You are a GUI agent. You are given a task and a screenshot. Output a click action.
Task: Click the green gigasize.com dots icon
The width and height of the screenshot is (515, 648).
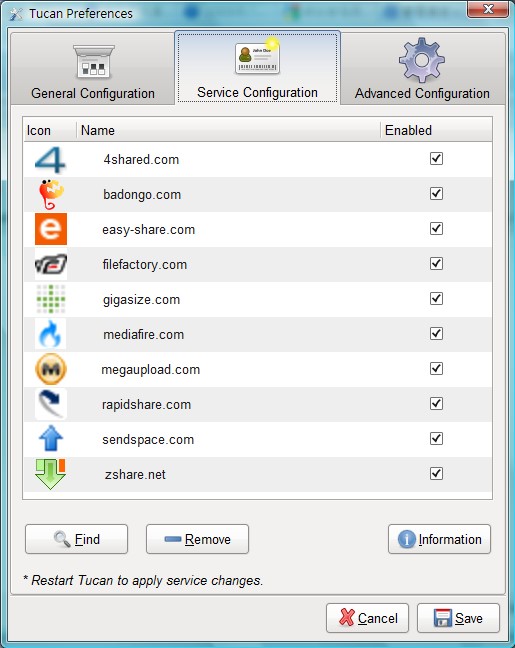point(51,299)
